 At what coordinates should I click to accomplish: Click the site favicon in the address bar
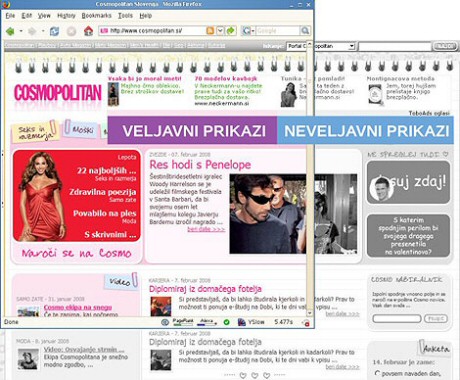pyautogui.click(x=104, y=31)
